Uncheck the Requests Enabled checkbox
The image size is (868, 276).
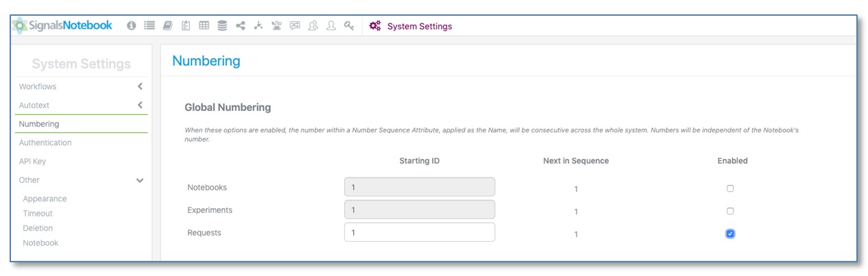coord(730,234)
